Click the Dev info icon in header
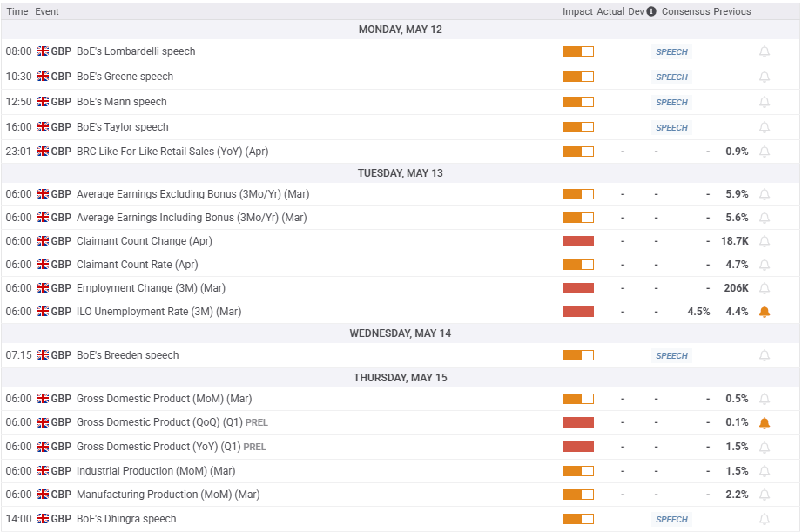The image size is (802, 532). click(650, 11)
